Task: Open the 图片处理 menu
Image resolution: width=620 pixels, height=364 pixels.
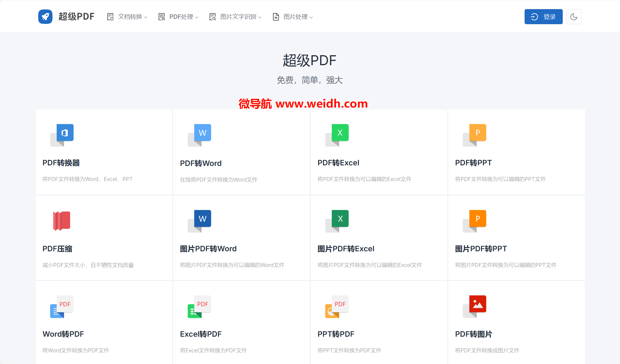Action: pyautogui.click(x=293, y=17)
